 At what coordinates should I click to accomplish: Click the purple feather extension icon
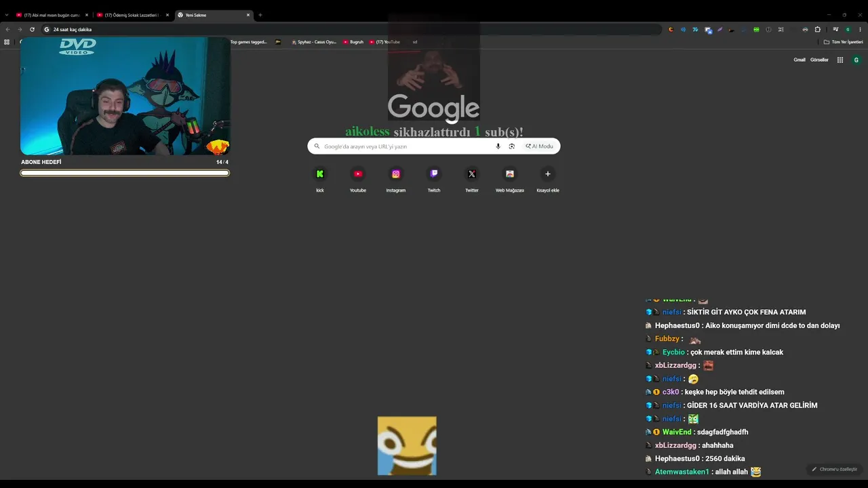[x=719, y=29]
